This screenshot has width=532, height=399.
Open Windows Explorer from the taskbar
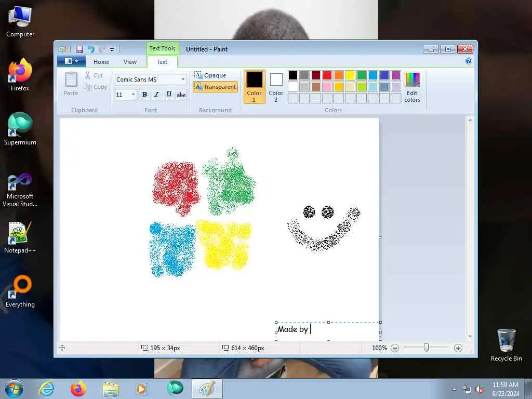click(x=111, y=389)
